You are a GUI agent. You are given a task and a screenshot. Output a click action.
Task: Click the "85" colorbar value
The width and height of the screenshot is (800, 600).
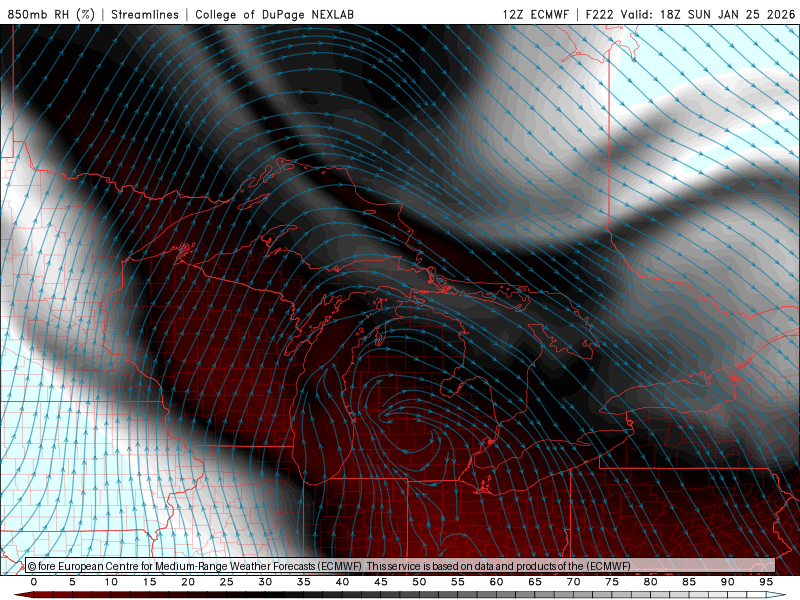689,582
